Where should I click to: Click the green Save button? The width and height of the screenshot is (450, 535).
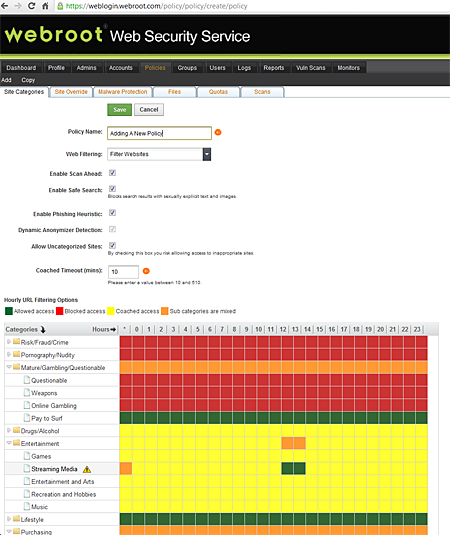(x=120, y=110)
